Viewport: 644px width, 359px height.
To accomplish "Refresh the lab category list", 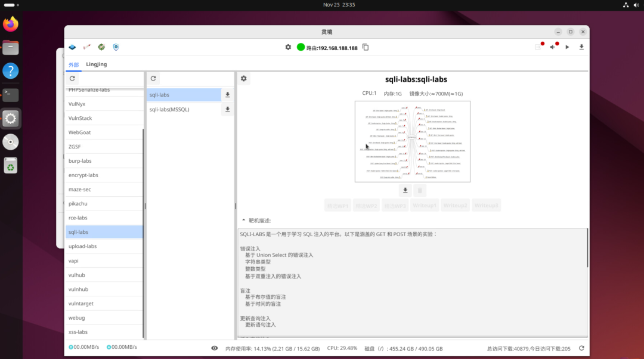I will point(72,79).
